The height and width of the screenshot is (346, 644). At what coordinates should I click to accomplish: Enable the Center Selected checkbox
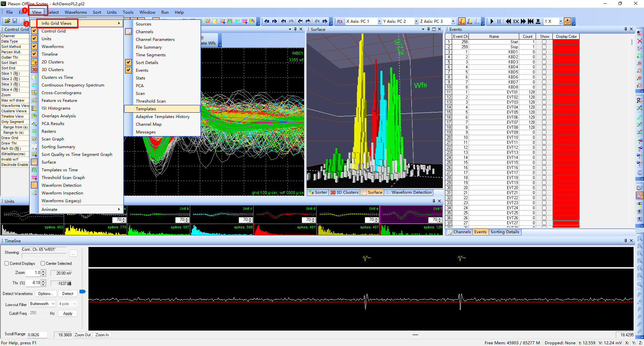click(x=43, y=264)
